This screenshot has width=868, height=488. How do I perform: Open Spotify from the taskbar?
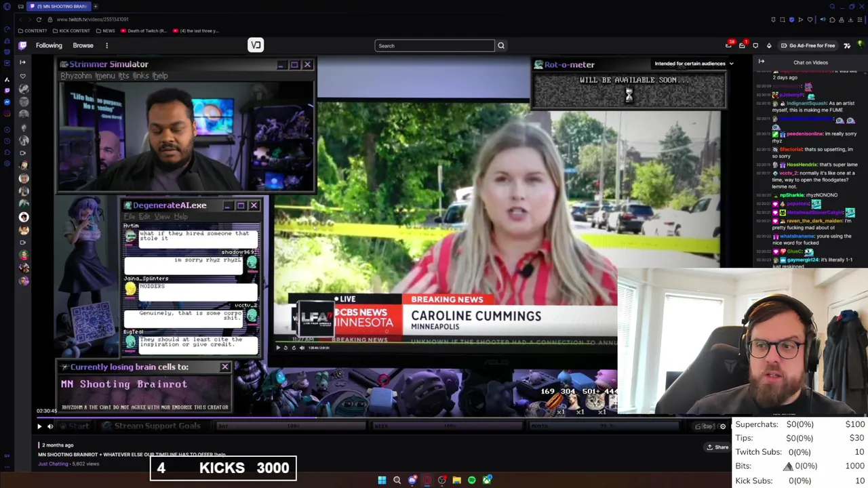(x=471, y=480)
